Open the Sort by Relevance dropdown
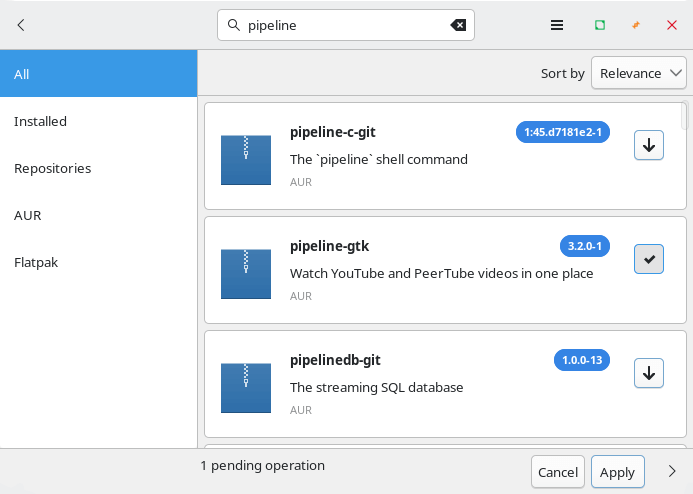 coord(639,73)
